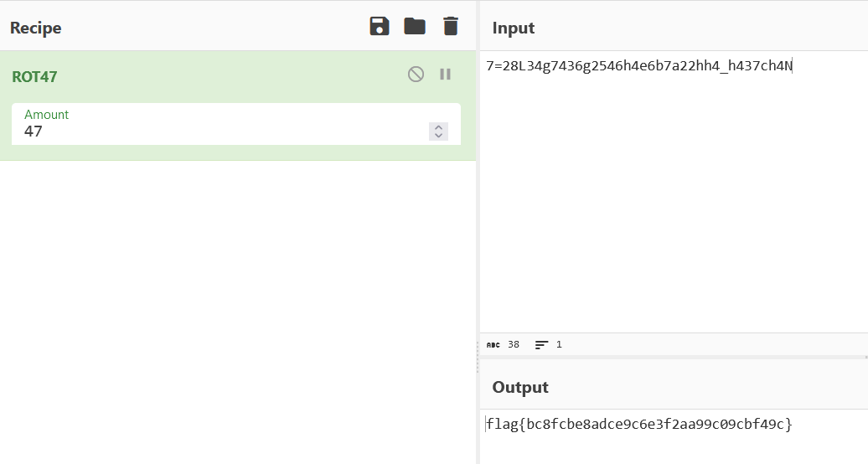This screenshot has width=868, height=464.
Task: Grab the vertical splitter beside the Recipe pane
Action: [478, 232]
